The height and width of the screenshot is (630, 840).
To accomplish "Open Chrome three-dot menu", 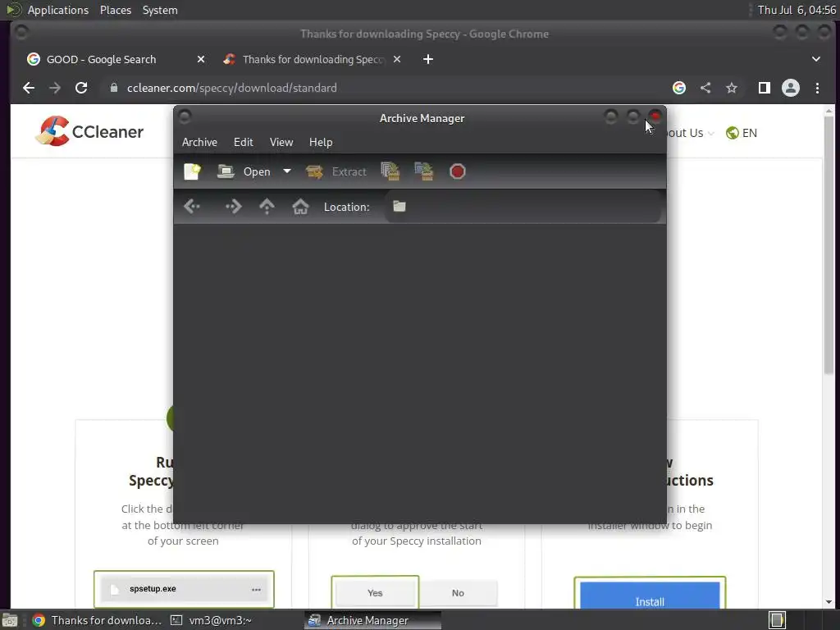I will coord(818,88).
